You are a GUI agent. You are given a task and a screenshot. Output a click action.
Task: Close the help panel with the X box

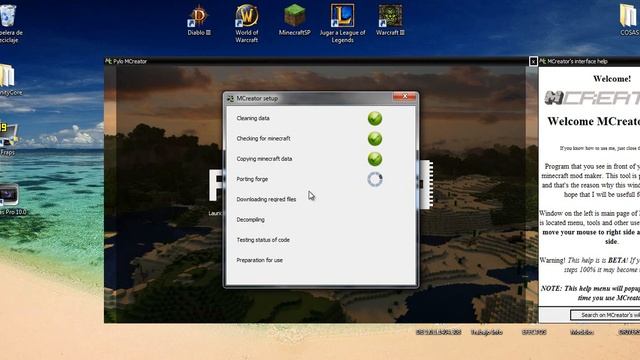533,61
